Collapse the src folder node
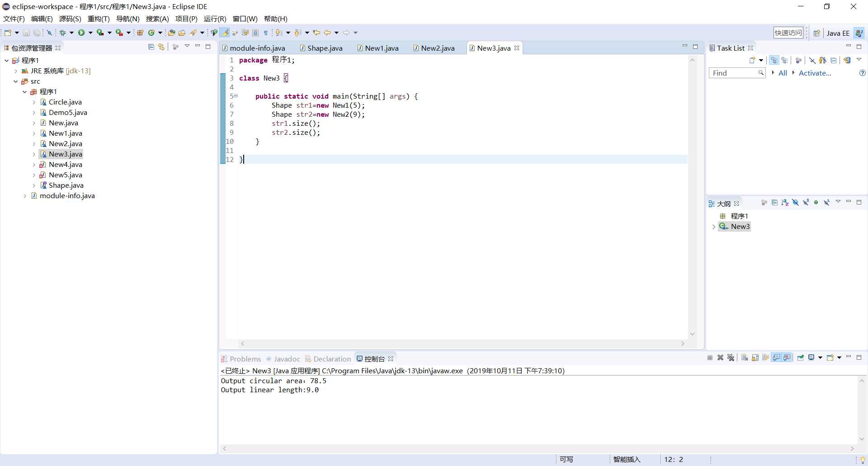 [x=15, y=81]
